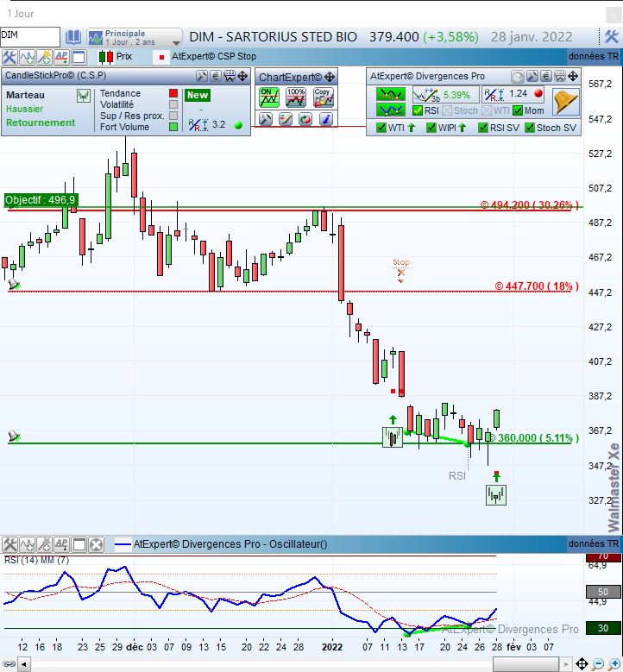Viewport: 623px width, 672px height.
Task: Click the Stop marker on the chart
Action: pos(401,270)
